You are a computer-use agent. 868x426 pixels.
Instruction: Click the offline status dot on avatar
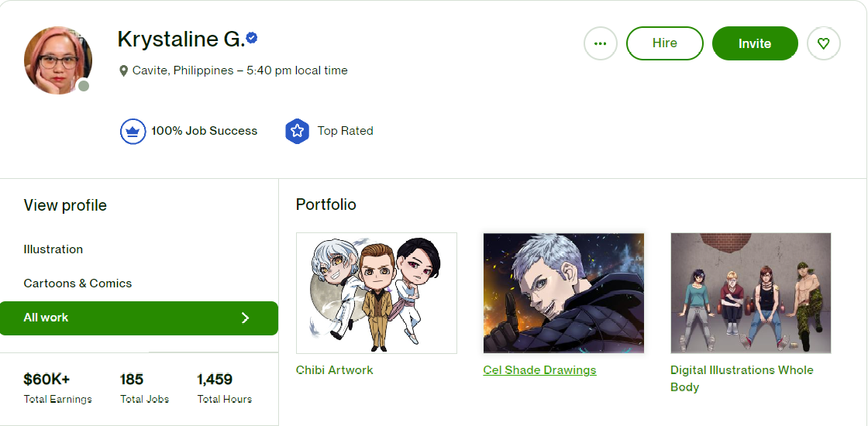[84, 86]
